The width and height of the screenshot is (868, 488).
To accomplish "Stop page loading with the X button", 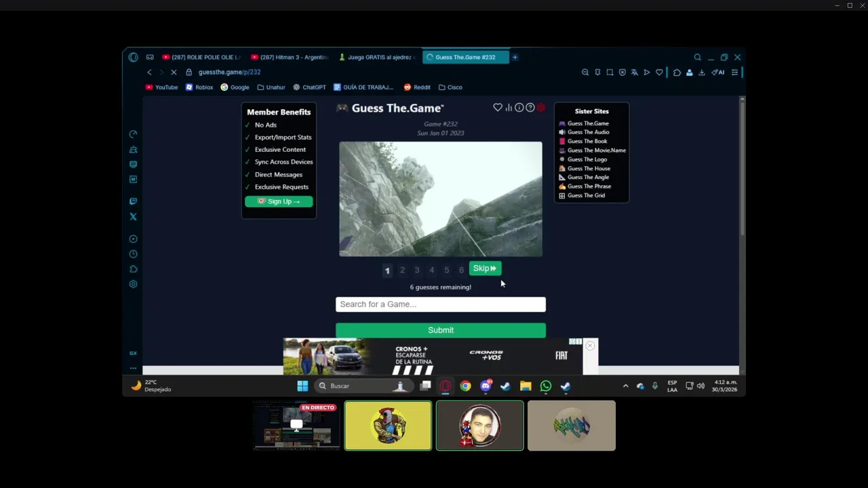I will (x=174, y=73).
